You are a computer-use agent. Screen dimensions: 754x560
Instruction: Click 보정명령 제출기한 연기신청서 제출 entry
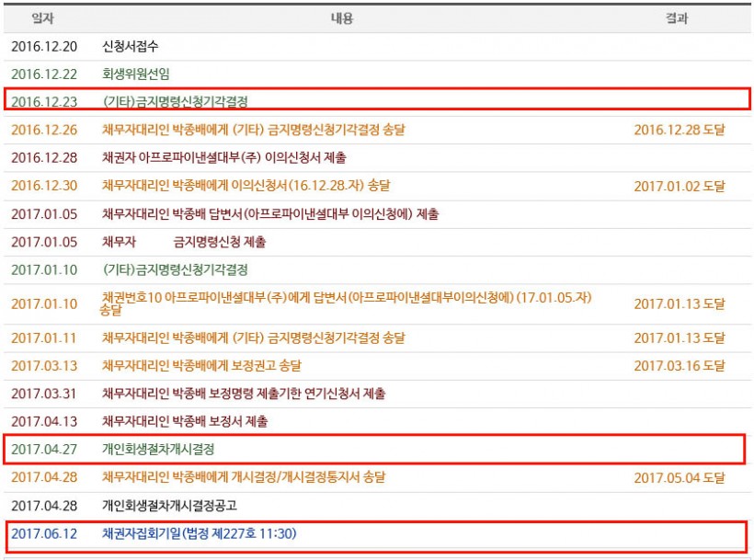244,394
